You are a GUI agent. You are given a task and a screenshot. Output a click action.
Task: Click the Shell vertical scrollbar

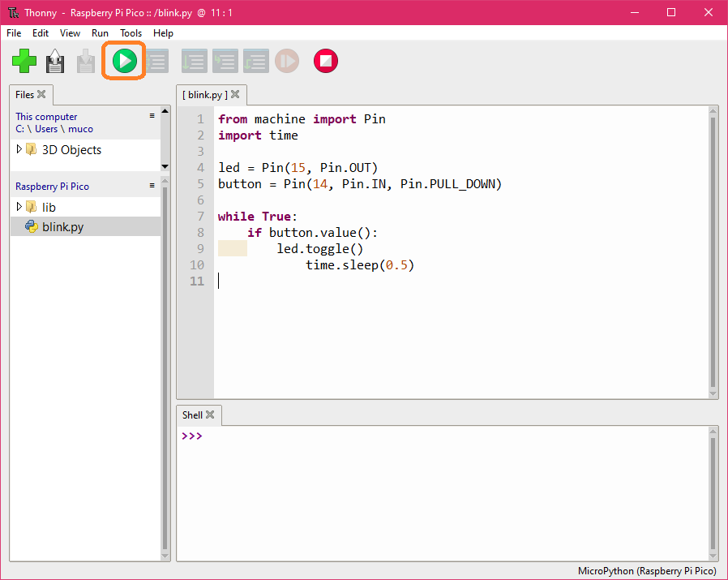click(x=713, y=493)
